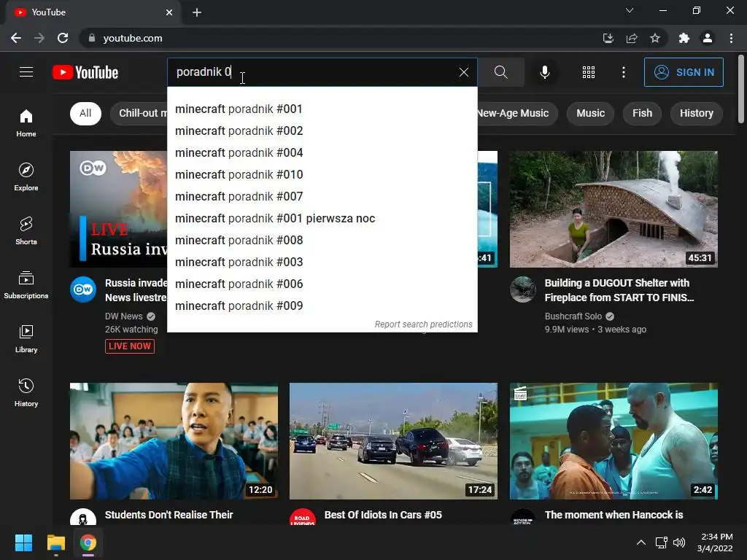
Task: Open YouTube settings three-dot menu
Action: 624,72
